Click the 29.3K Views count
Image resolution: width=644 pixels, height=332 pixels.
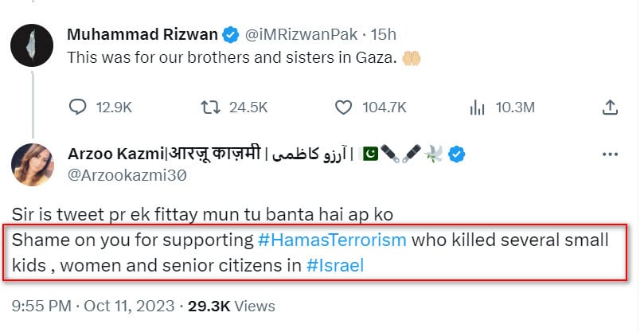pyautogui.click(x=231, y=305)
